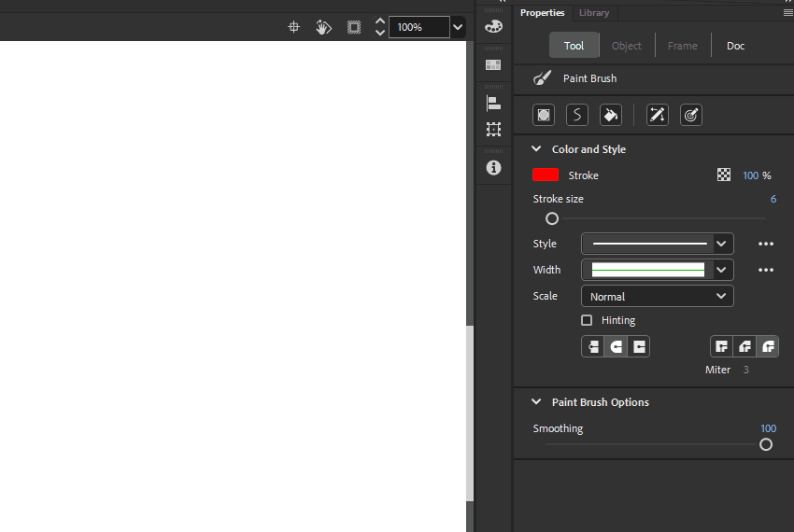Open the Properties panel options menu
The image size is (794, 532).
pos(787,13)
